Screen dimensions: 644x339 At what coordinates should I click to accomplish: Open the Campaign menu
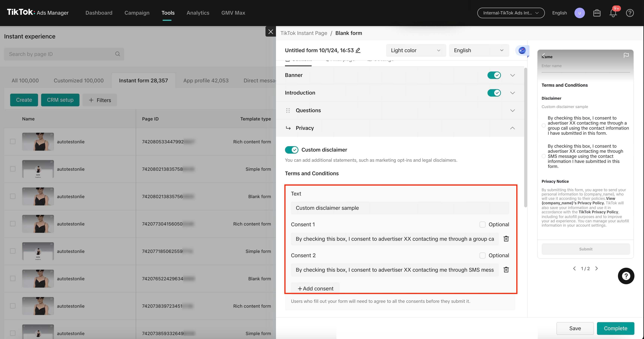coord(137,13)
